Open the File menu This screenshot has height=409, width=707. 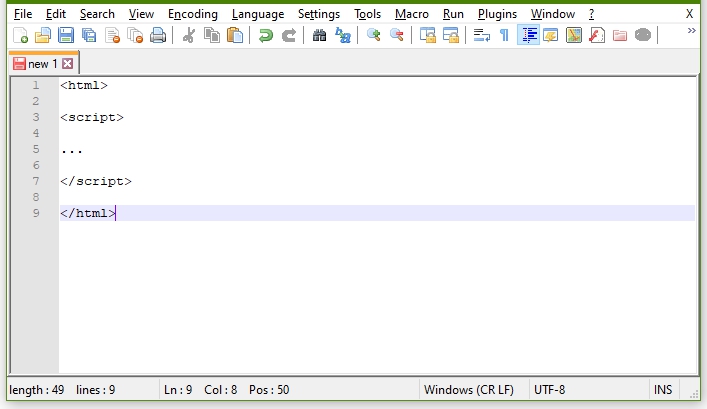pos(23,14)
